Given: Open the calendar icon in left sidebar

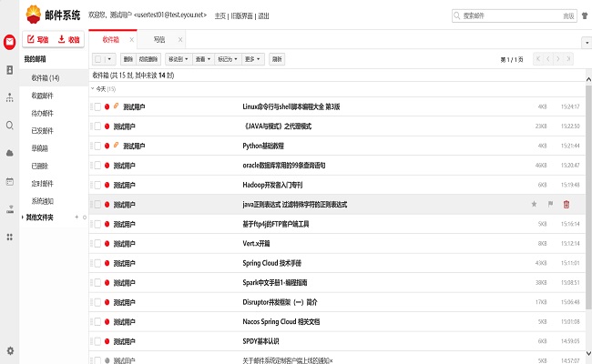Looking at the screenshot, I should pyautogui.click(x=9, y=181).
